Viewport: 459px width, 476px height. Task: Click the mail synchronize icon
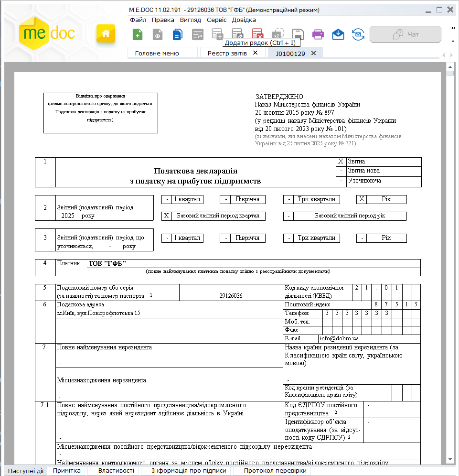(358, 34)
